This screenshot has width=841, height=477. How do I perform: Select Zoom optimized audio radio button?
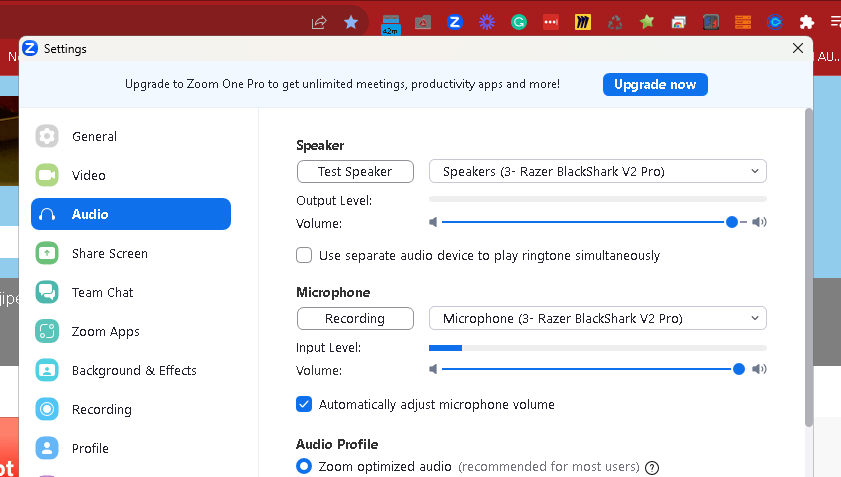click(x=304, y=466)
